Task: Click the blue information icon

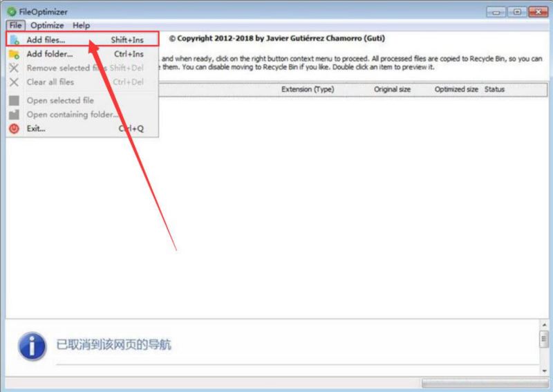Action: [32, 346]
